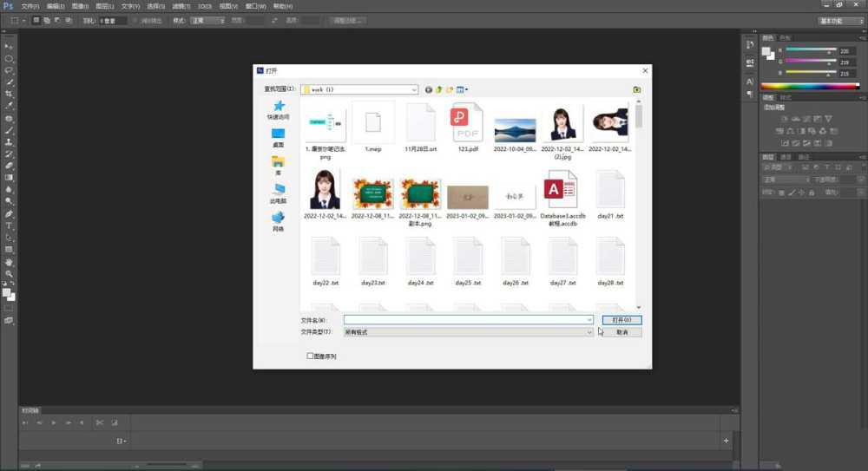This screenshot has height=471, width=868.
Task: Open the file type format dropdown
Action: coord(589,332)
